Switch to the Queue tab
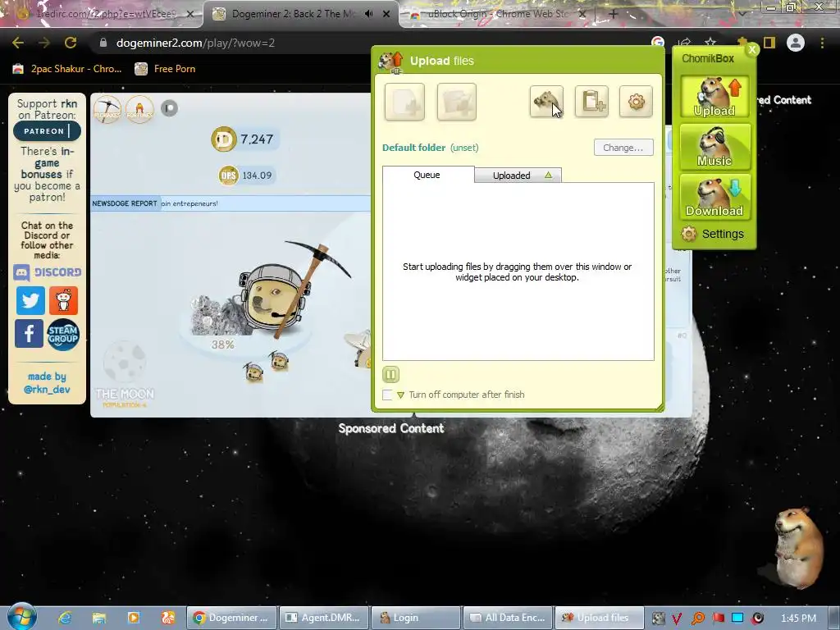 click(427, 175)
